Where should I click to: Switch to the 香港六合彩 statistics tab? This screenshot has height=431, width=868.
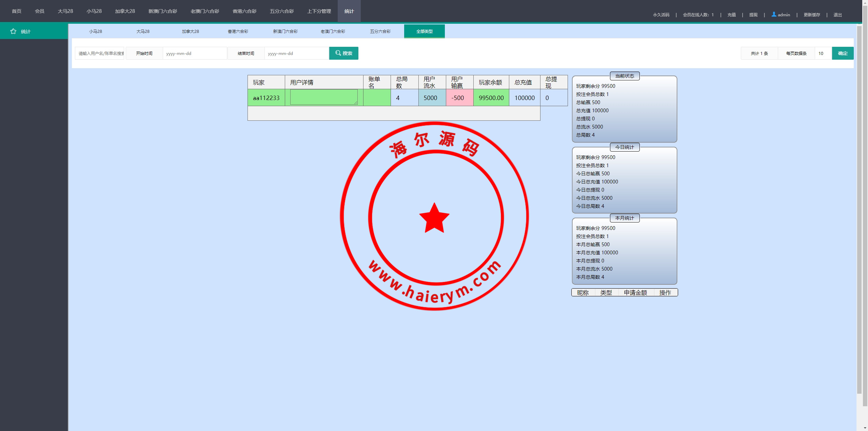[x=238, y=31]
